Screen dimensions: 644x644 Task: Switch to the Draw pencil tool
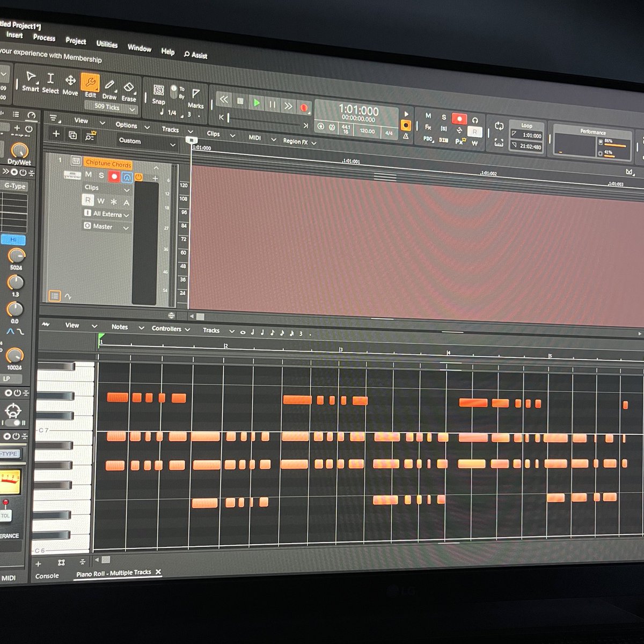tap(109, 89)
